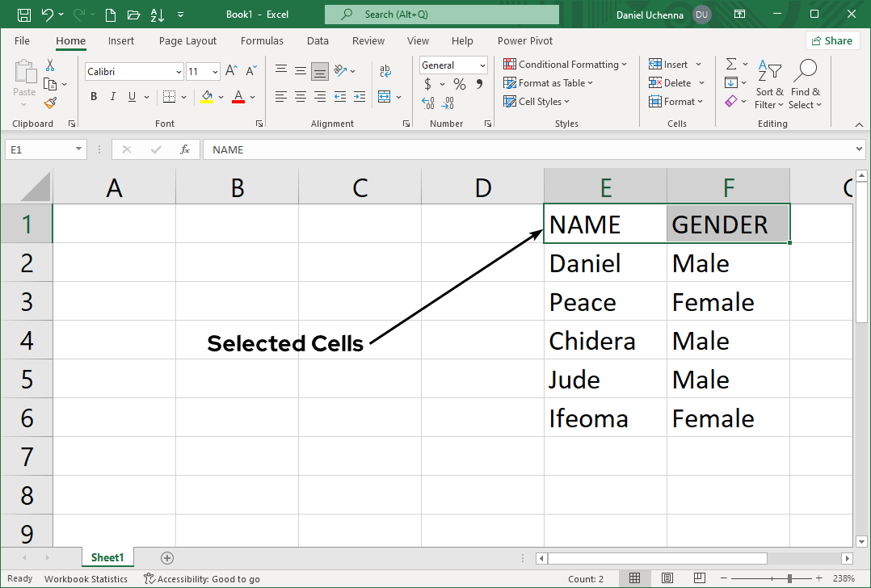
Task: Toggle Bold formatting
Action: [x=94, y=97]
